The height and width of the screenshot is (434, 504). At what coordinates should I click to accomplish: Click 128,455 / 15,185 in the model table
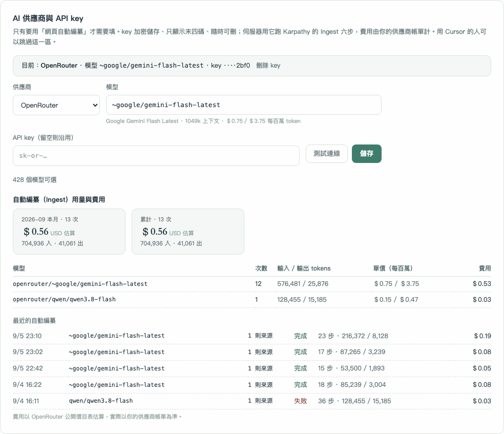[302, 300]
